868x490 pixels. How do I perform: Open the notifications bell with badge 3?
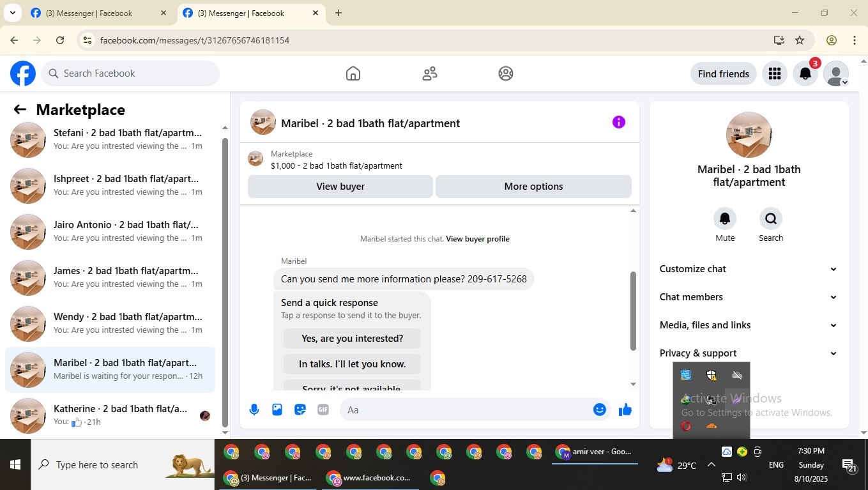(806, 73)
